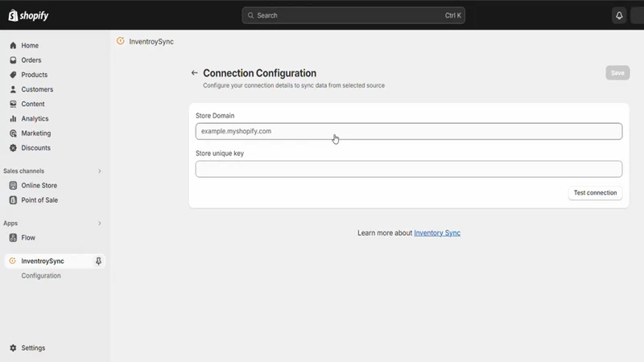Image resolution: width=644 pixels, height=362 pixels.
Task: Click the Test connection button
Action: pyautogui.click(x=595, y=192)
